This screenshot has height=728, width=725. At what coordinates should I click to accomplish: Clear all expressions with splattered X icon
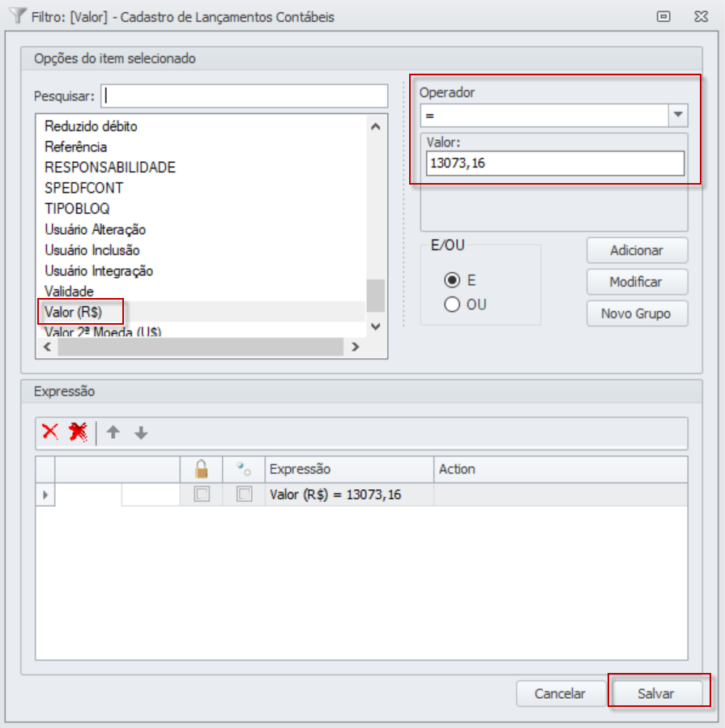(78, 432)
